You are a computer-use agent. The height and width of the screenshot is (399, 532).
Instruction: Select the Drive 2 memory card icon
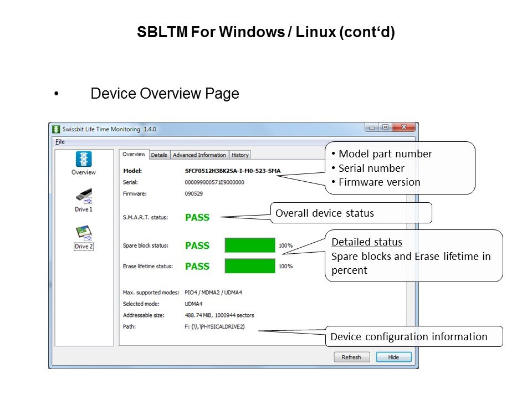click(84, 233)
